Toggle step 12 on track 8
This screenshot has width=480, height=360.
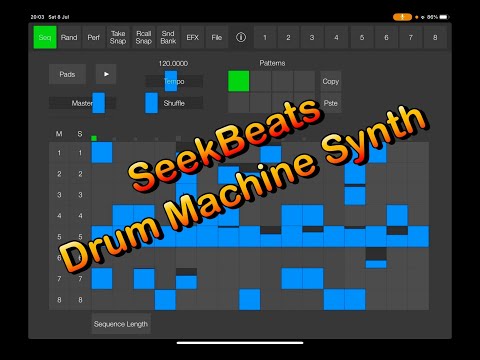coord(334,300)
